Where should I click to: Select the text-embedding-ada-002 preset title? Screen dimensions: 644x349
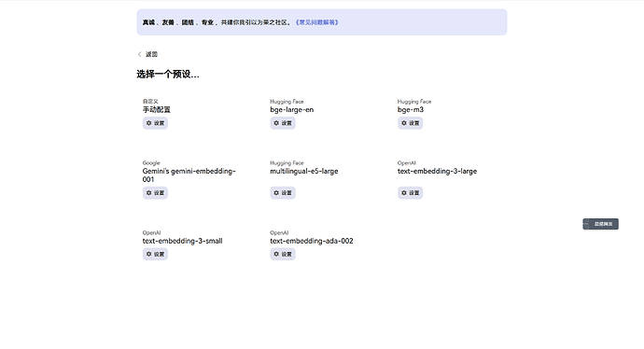point(312,241)
